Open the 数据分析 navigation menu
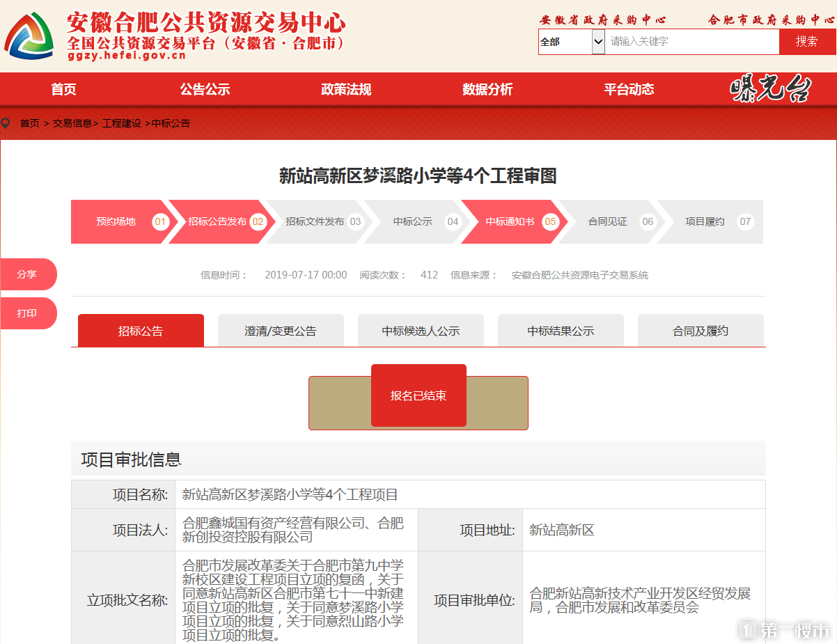The image size is (837, 644). click(487, 89)
